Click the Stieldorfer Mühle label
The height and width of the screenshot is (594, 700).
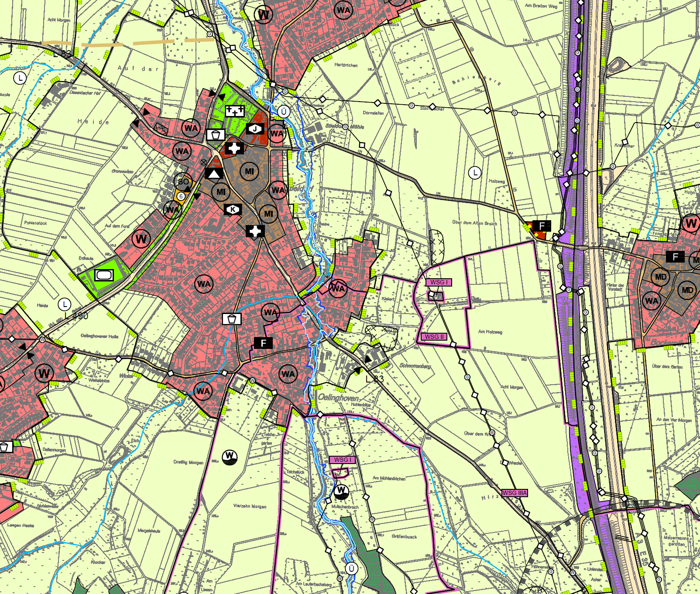tap(345, 126)
